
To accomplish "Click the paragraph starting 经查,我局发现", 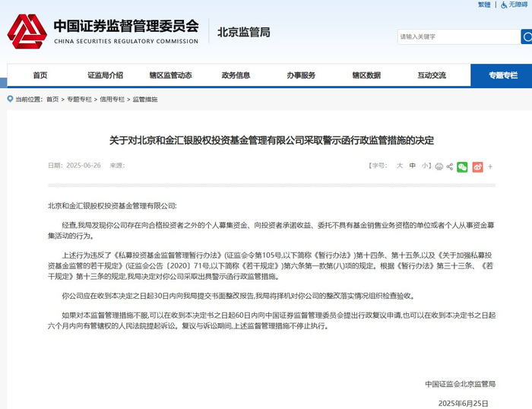I will pyautogui.click(x=271, y=230).
